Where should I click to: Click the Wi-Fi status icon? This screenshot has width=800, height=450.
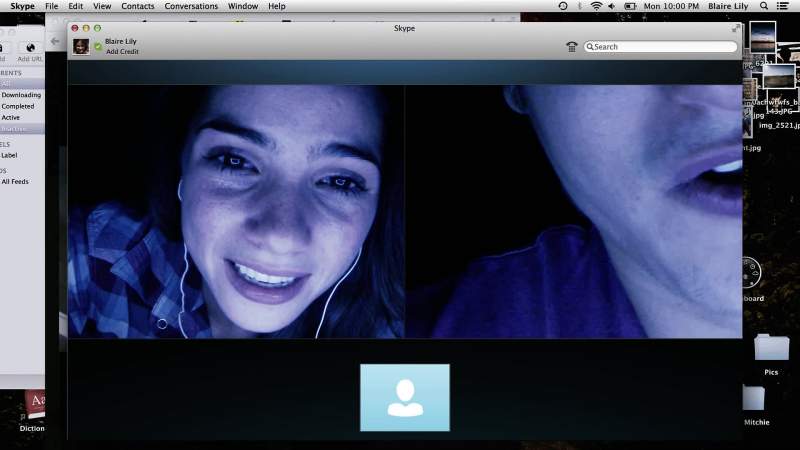pos(596,6)
